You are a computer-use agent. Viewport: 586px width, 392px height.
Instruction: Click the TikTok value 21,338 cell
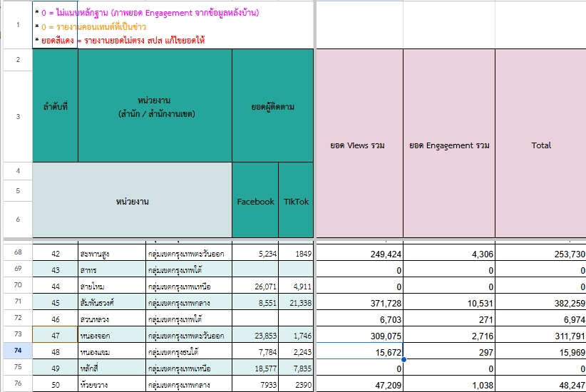tap(296, 303)
